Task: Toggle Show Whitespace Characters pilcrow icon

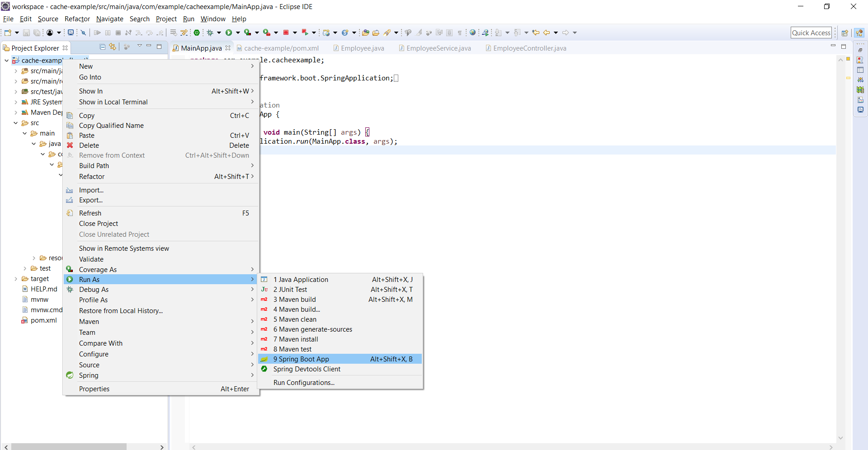Action: coord(460,33)
